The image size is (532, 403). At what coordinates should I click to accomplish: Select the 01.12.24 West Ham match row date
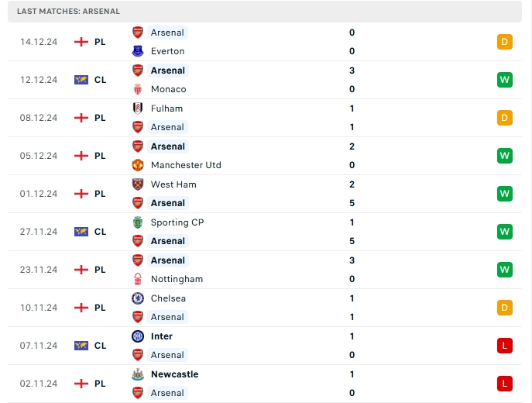point(39,194)
